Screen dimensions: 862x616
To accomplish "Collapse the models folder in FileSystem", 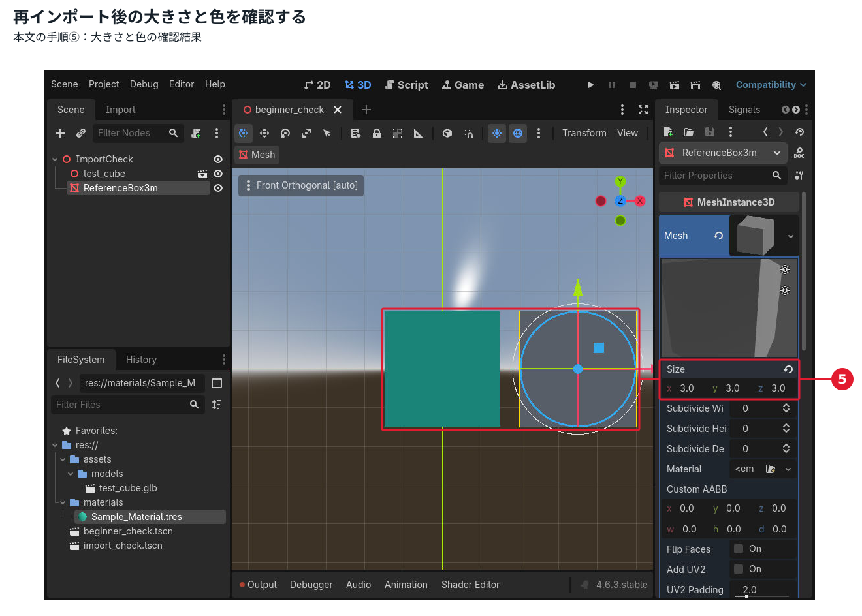I will pos(71,474).
